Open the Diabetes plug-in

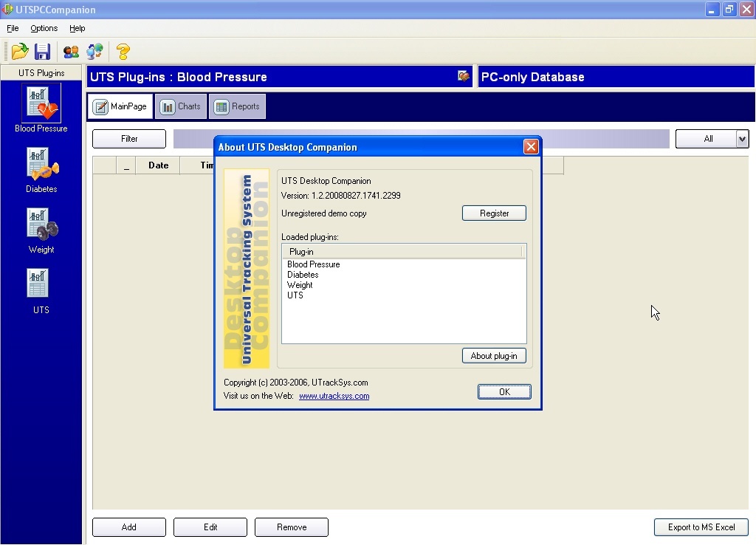pyautogui.click(x=41, y=166)
